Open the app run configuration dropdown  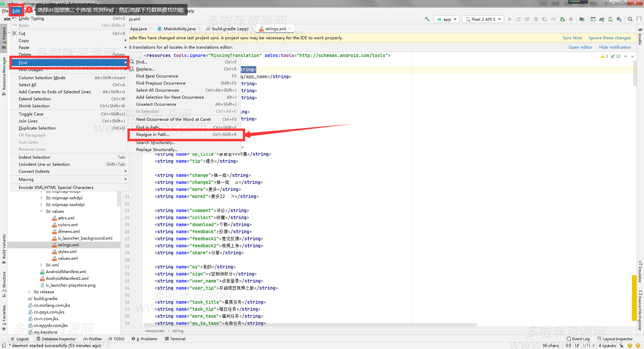[x=447, y=19]
